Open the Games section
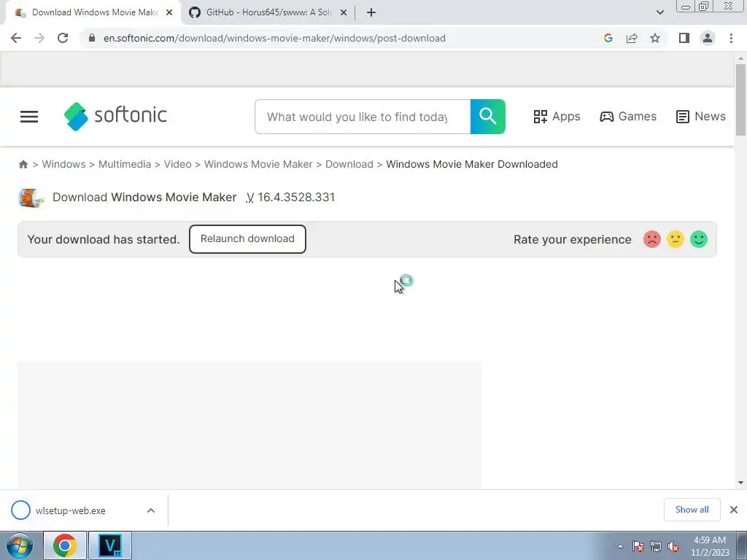The width and height of the screenshot is (747, 560). 628,117
